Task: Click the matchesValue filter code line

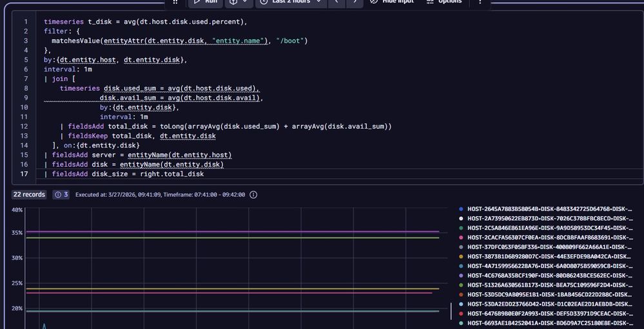Action: (179, 41)
